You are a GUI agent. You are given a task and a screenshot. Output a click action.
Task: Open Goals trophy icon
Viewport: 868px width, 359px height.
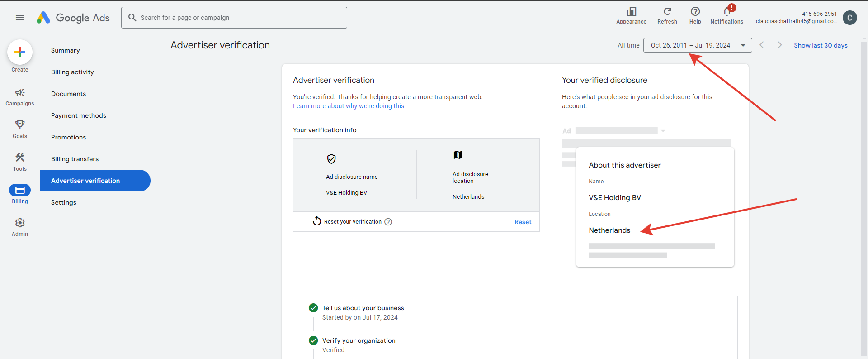click(20, 125)
